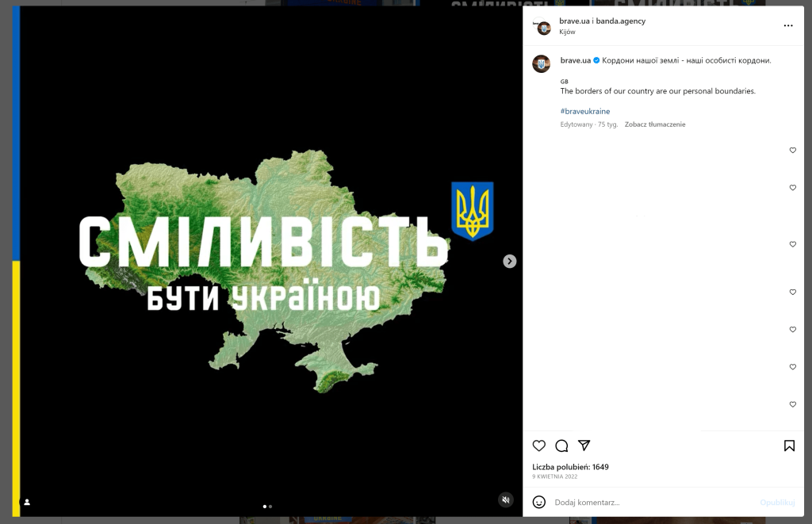Like the post with heart icon
Viewport: 812px width, 524px height.
click(539, 446)
